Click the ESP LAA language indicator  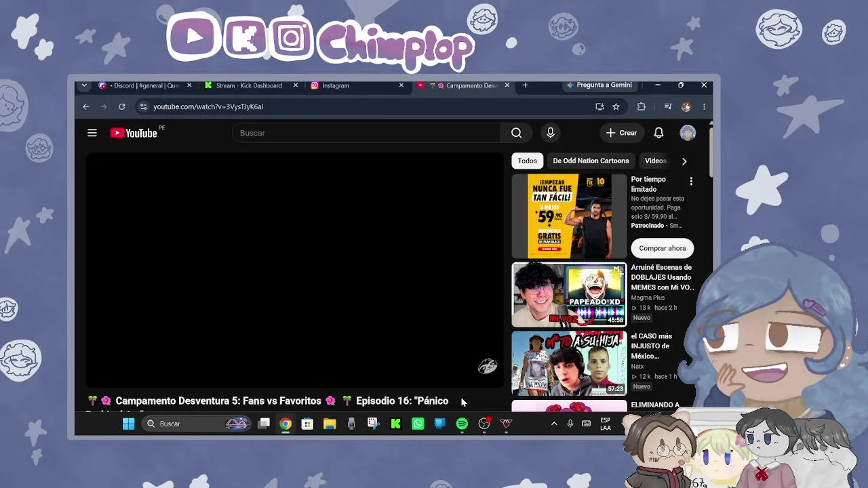pyautogui.click(x=606, y=424)
